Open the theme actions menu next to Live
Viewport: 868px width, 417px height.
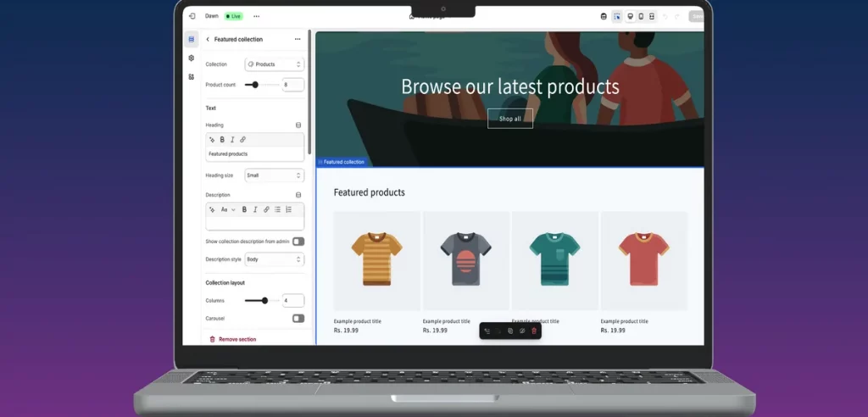click(x=256, y=16)
